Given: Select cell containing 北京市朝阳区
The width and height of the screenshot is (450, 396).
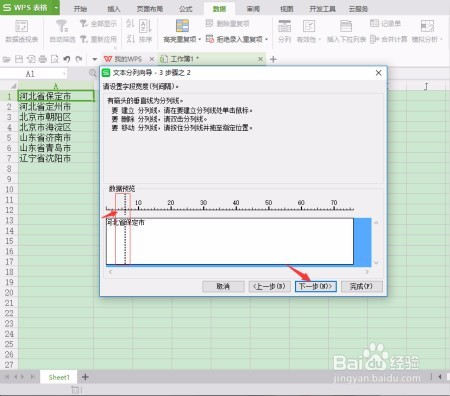Looking at the screenshot, I should [x=56, y=117].
